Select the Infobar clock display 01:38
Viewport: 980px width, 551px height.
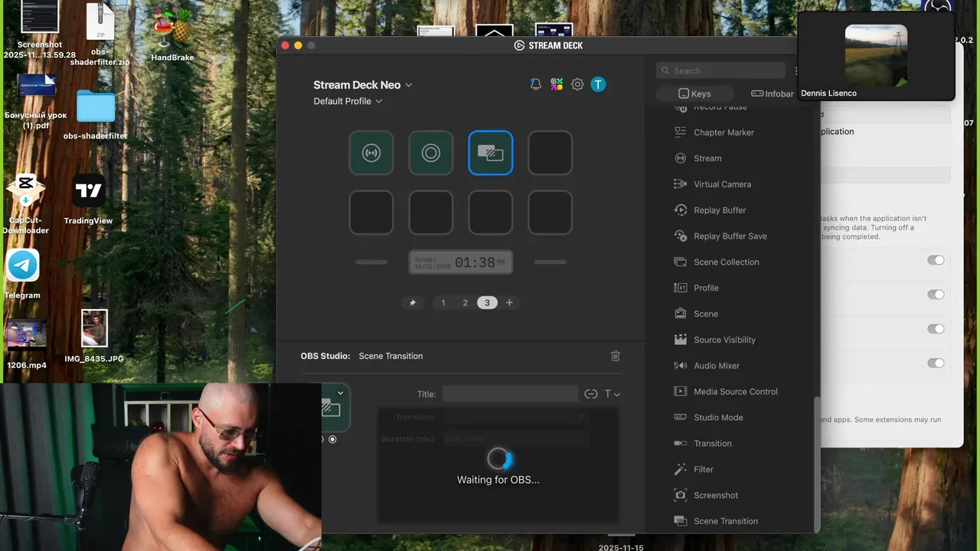click(460, 262)
